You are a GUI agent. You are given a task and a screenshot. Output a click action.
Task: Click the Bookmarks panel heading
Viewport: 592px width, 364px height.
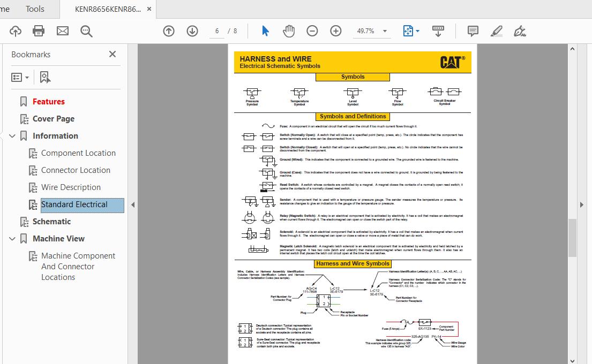31,54
